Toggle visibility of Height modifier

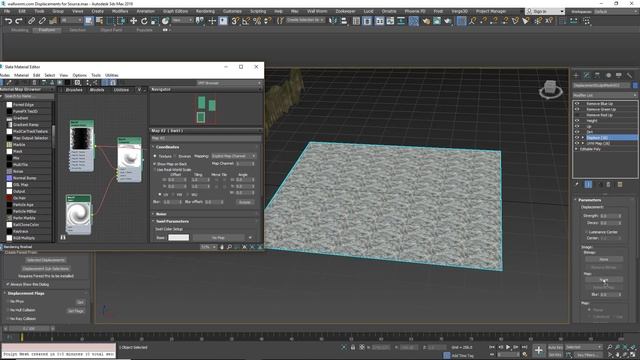point(577,121)
